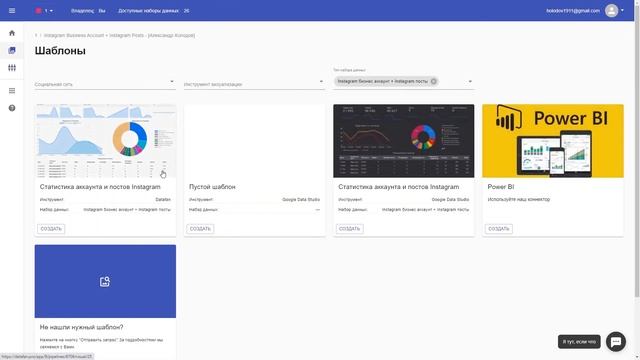Open the project selector dropdown in top bar
The width and height of the screenshot is (640, 360).
(44, 11)
